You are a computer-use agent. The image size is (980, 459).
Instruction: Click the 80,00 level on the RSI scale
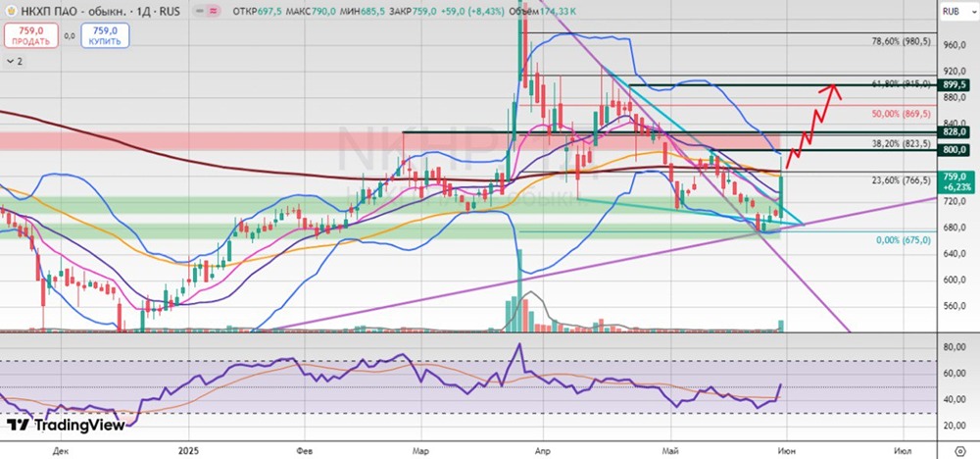(x=956, y=347)
